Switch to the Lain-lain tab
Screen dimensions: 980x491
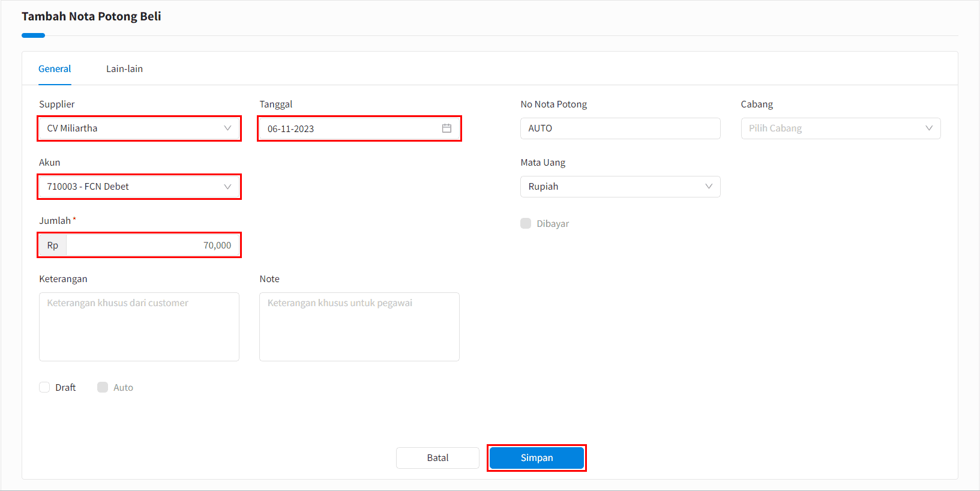(x=124, y=68)
